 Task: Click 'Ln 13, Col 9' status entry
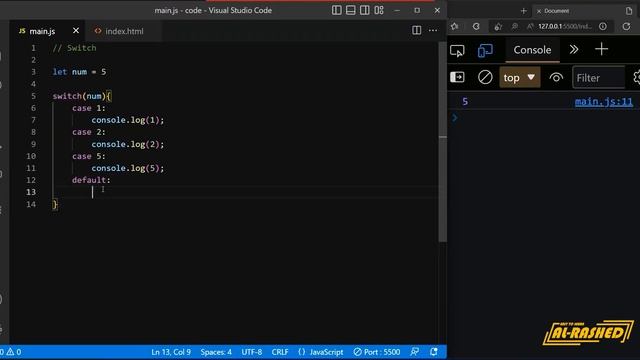coord(171,352)
